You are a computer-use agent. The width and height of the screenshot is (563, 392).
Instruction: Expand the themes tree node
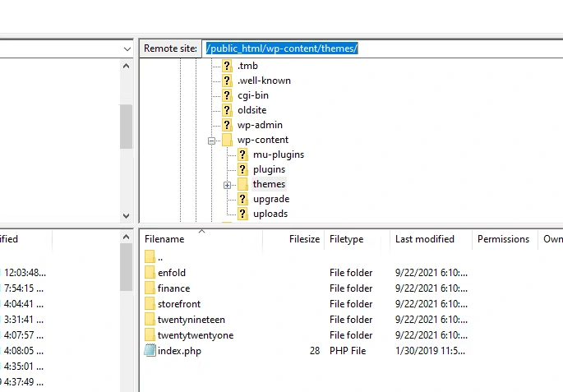tap(228, 185)
